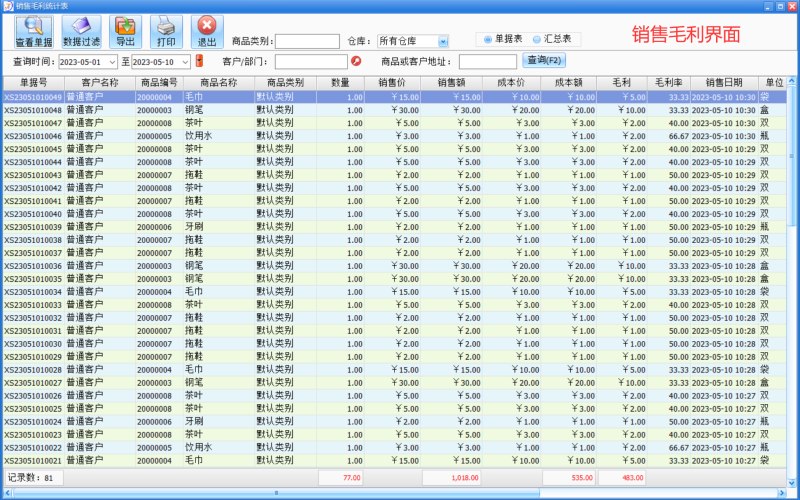
Task: Sort by the 单位 column header
Action: coord(774,83)
